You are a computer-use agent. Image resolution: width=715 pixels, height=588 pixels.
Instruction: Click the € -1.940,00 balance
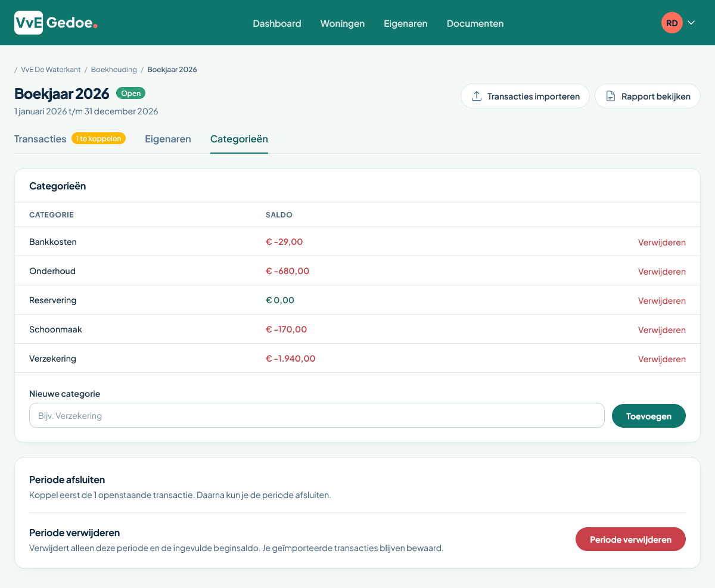(291, 359)
